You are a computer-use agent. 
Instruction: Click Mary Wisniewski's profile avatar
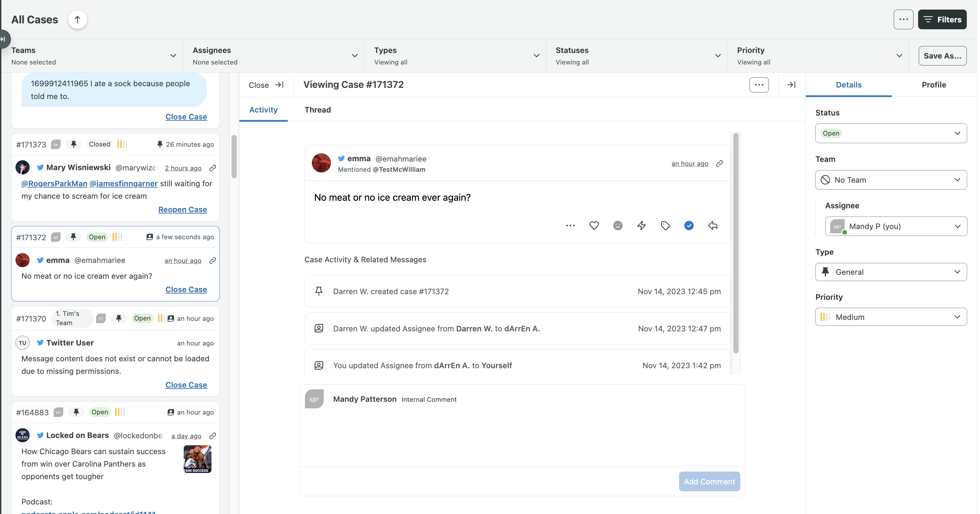pyautogui.click(x=22, y=167)
